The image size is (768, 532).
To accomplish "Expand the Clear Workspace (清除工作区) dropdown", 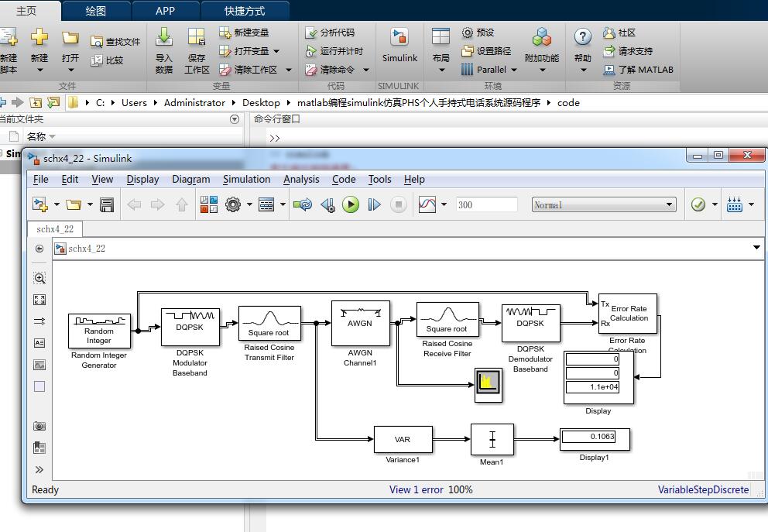I will pyautogui.click(x=289, y=70).
